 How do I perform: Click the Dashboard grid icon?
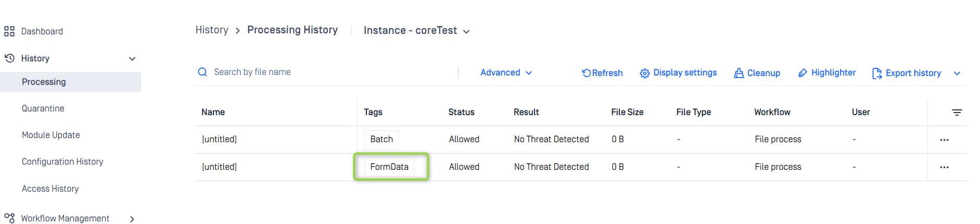pyautogui.click(x=9, y=31)
